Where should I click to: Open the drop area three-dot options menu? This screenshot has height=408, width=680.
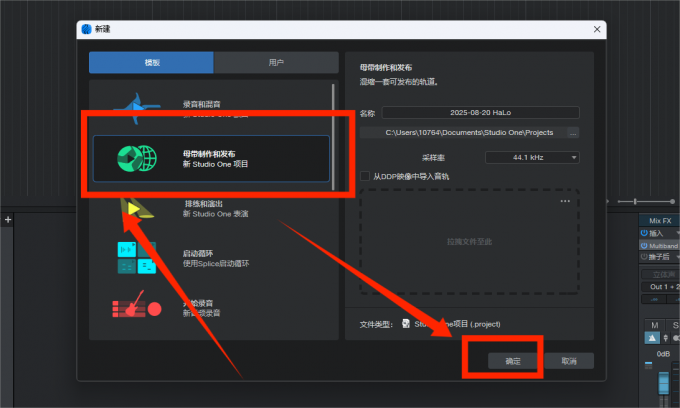(x=565, y=201)
